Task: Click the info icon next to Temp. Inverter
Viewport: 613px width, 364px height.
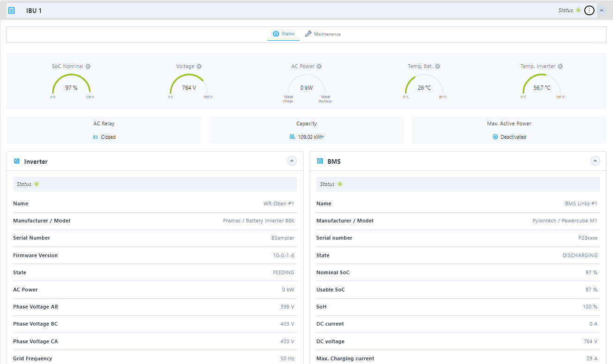Action: (560, 66)
